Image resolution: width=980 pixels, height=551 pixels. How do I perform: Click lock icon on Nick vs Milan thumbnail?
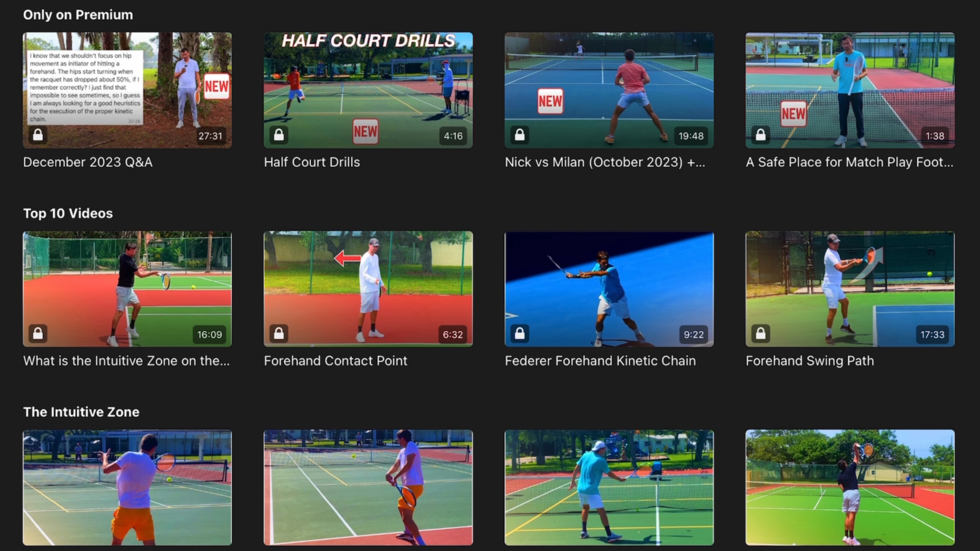pyautogui.click(x=519, y=135)
